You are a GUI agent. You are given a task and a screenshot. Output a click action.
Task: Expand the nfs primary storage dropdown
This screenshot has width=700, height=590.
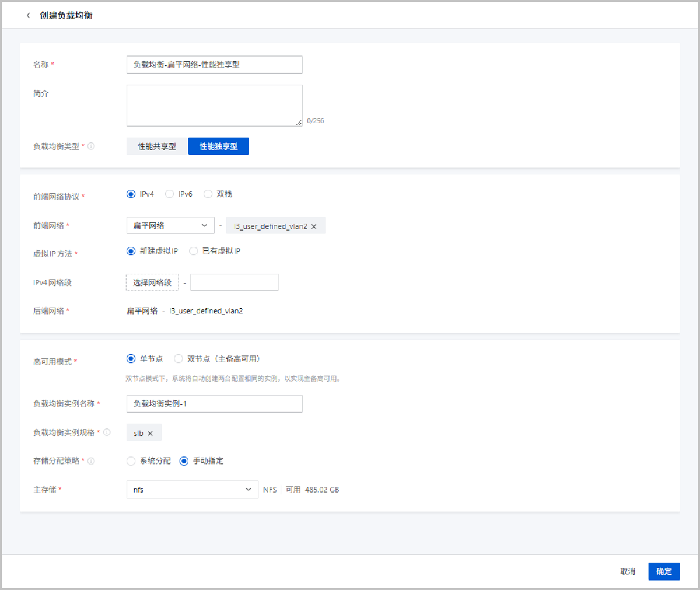point(192,490)
